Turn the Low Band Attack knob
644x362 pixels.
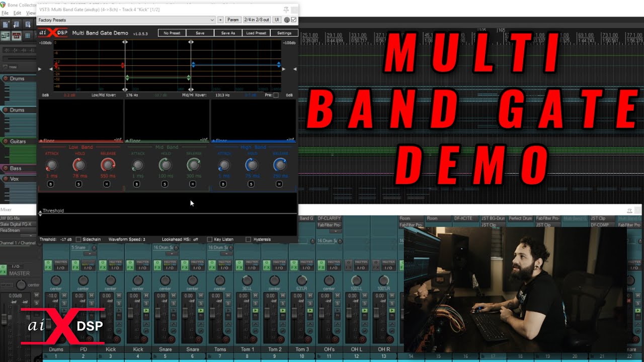coord(51,164)
